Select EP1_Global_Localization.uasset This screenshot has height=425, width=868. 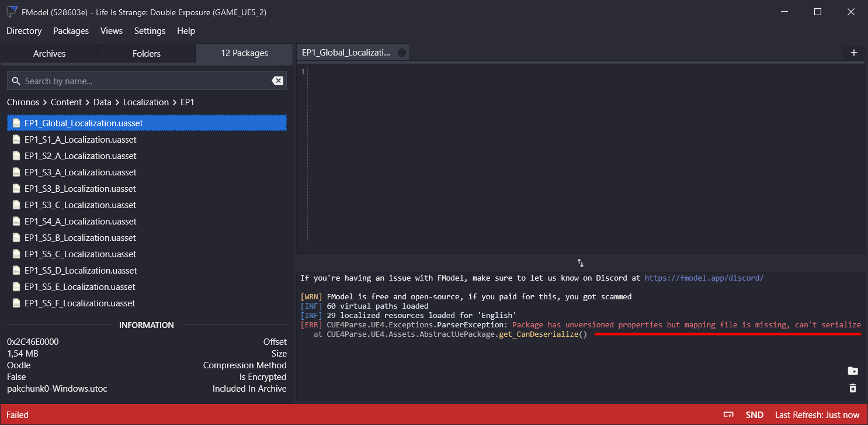(x=147, y=123)
